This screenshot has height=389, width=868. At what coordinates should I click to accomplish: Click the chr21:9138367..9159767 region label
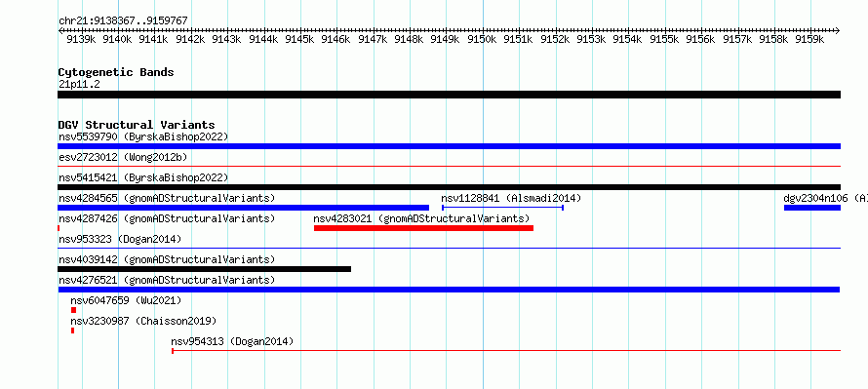(123, 20)
